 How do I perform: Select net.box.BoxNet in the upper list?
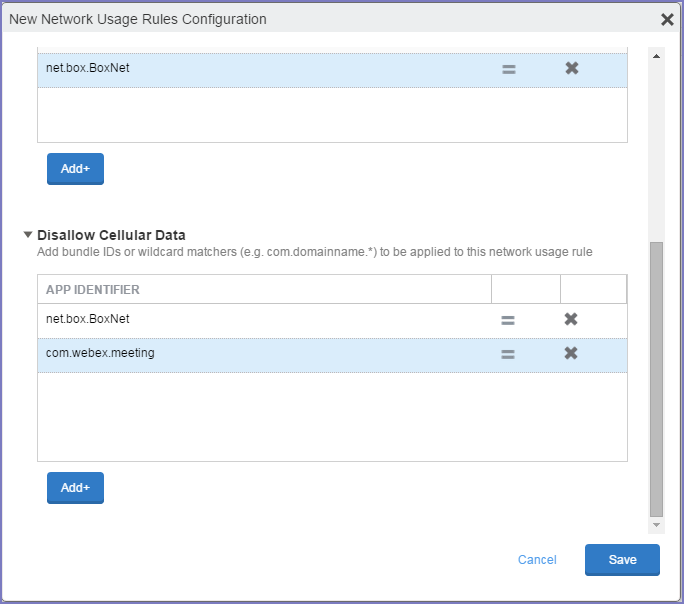[88, 68]
